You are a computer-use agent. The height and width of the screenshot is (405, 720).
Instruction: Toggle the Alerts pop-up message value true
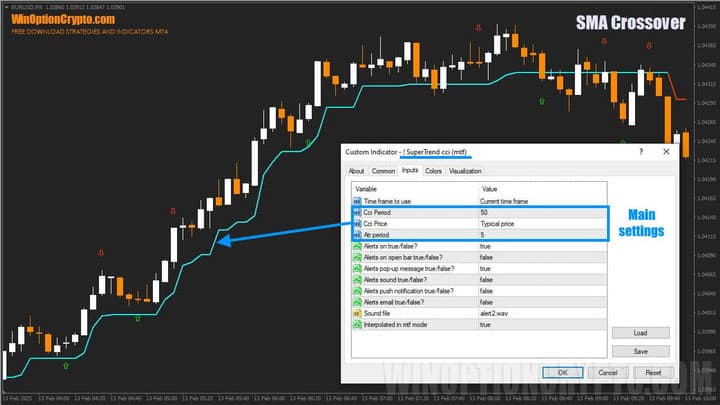[x=485, y=268]
